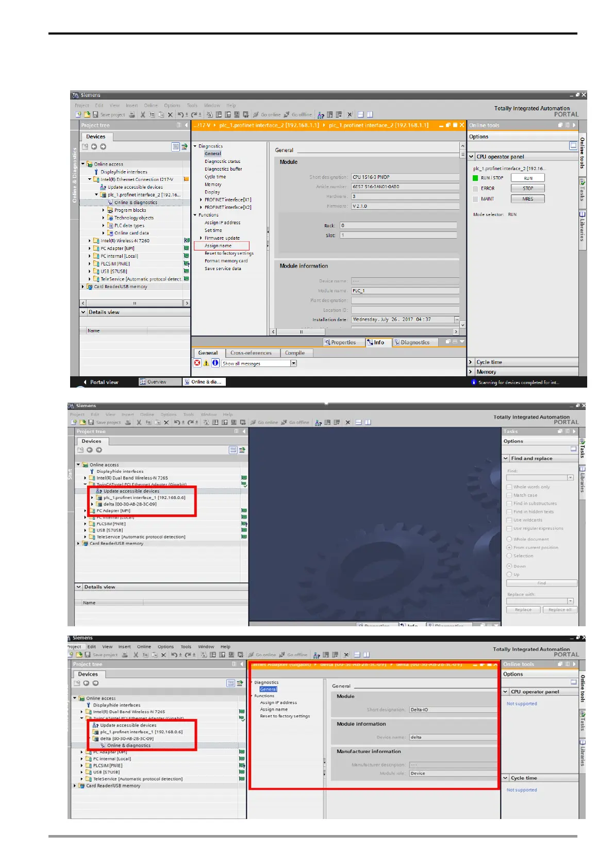The height and width of the screenshot is (868, 614).
Task: Switch to Compile tab
Action: pyautogui.click(x=295, y=353)
